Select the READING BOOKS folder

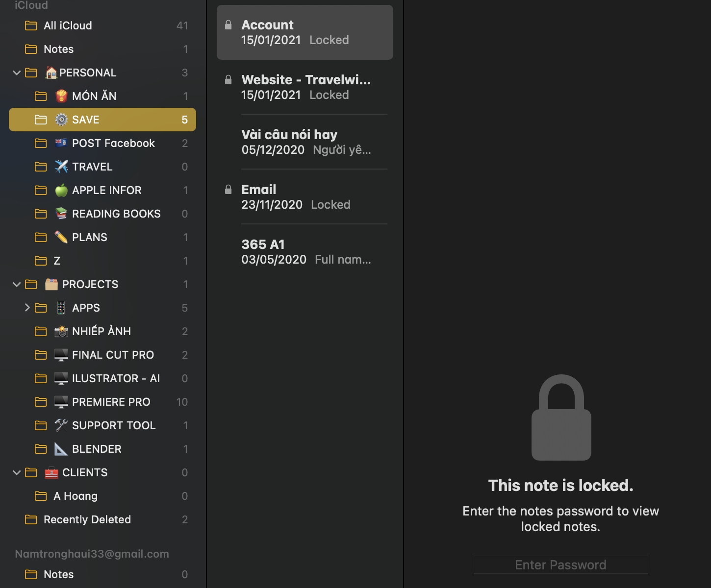click(102, 214)
